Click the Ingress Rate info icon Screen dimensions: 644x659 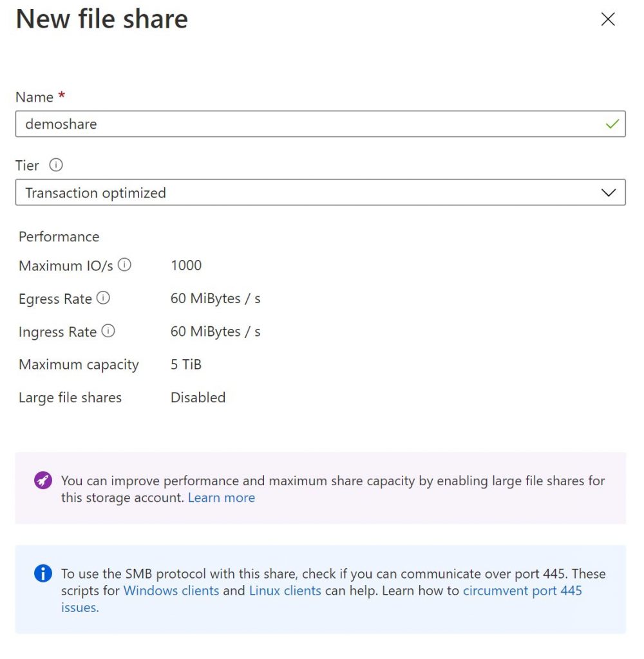108,331
